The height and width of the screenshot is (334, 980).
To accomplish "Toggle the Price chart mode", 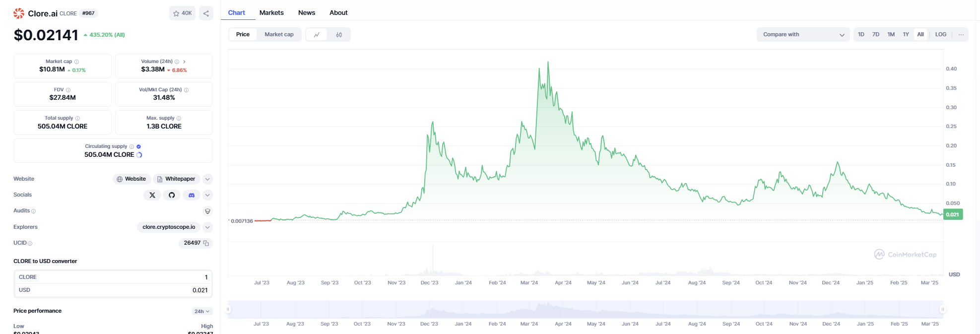I will click(243, 34).
